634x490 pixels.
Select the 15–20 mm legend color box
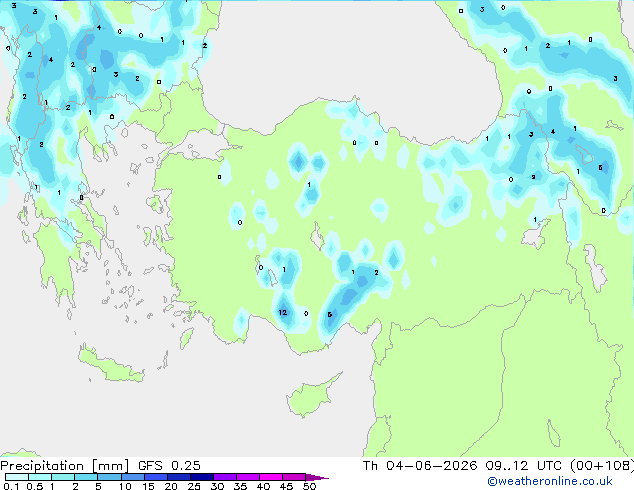click(155, 477)
